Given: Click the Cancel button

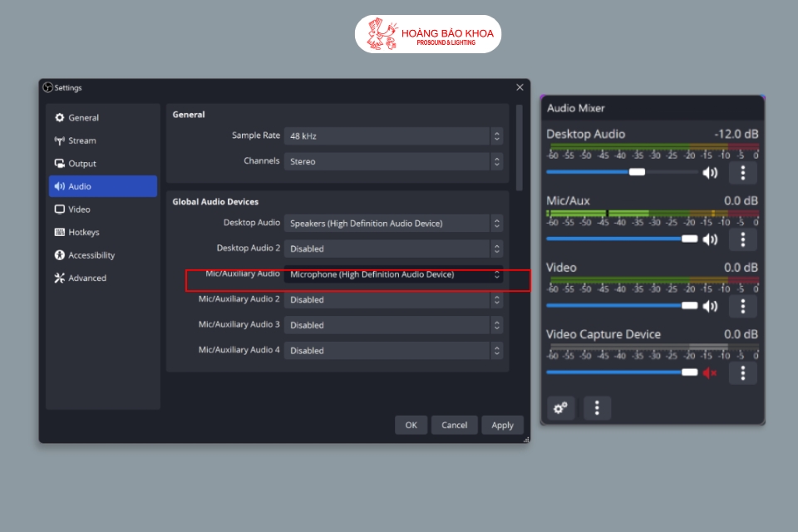Looking at the screenshot, I should [454, 425].
